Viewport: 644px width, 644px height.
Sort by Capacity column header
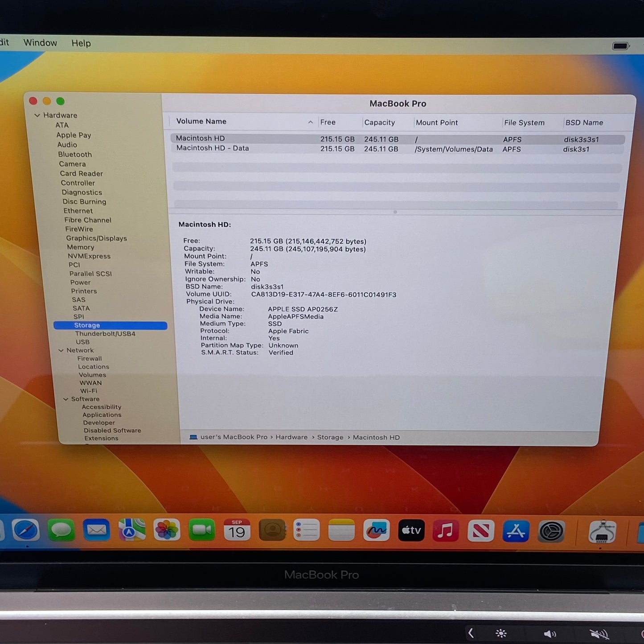click(380, 123)
